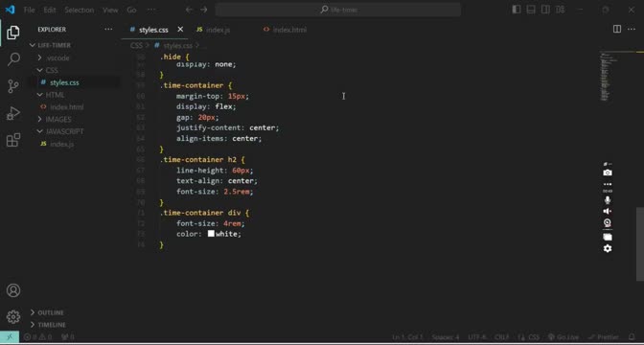Open the Accounts menu icon

(13, 290)
